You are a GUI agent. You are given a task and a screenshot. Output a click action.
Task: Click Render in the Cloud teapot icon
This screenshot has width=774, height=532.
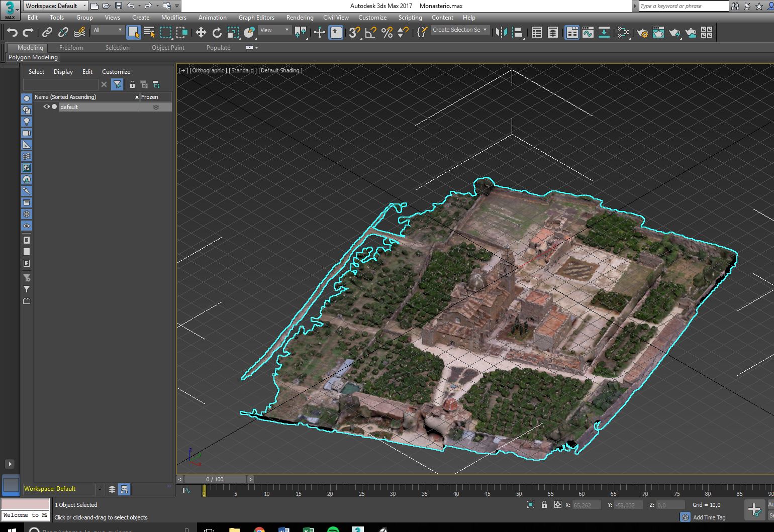pyautogui.click(x=691, y=33)
